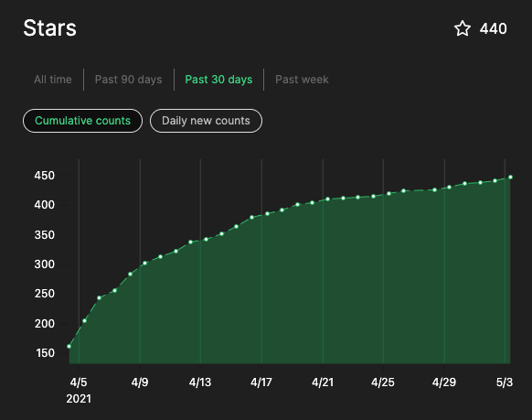The height and width of the screenshot is (420, 532).
Task: Switch to Past 90 days view
Action: 129,80
